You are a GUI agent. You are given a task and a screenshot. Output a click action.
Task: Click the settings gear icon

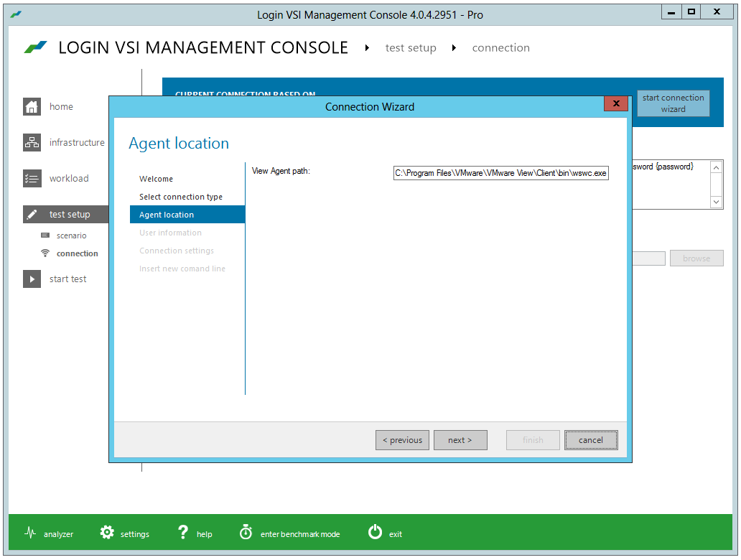click(107, 533)
